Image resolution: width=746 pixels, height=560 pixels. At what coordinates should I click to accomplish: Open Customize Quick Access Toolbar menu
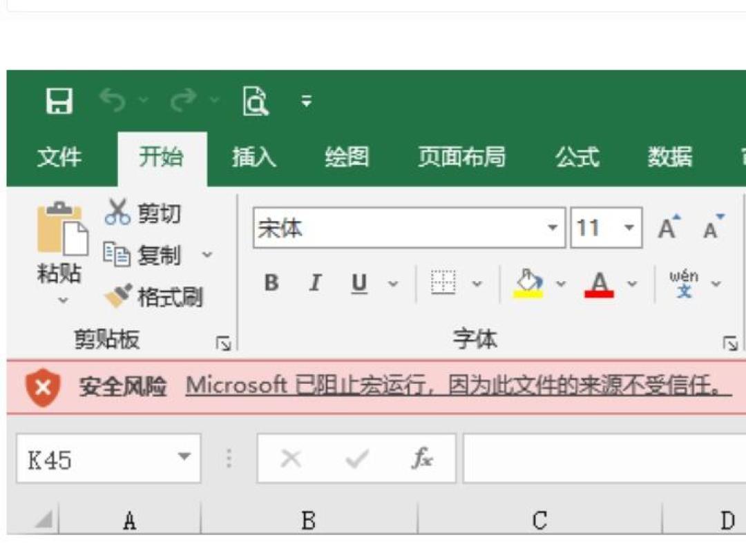[307, 100]
